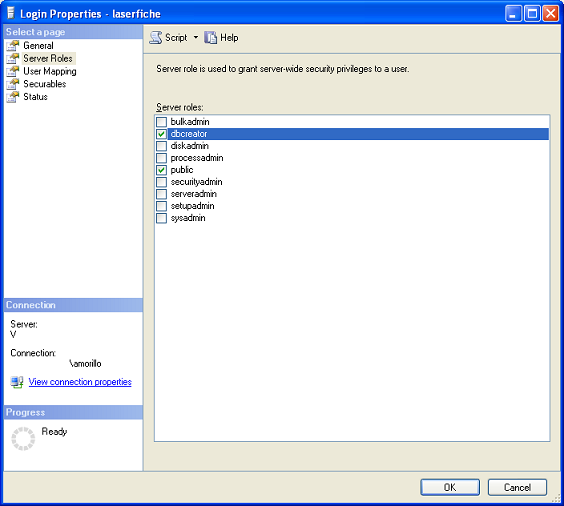Toggle the securityadmin checkbox
Screen dimensions: 564x506
162,182
